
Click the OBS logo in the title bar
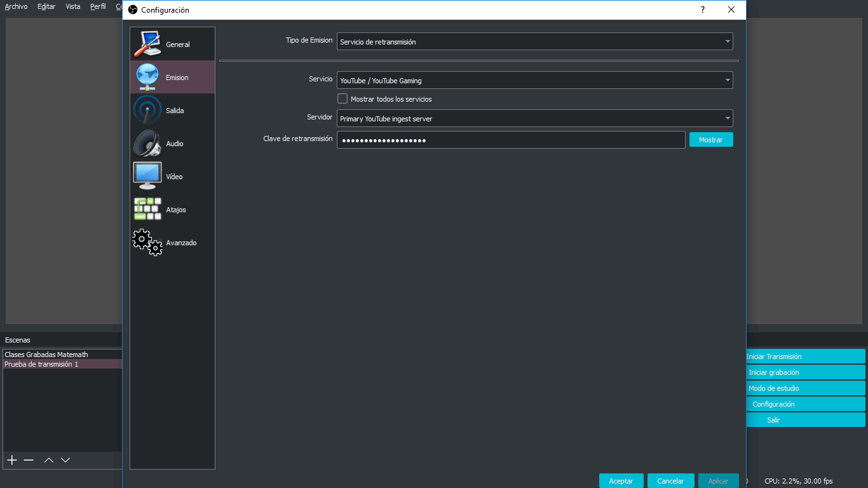pos(133,10)
